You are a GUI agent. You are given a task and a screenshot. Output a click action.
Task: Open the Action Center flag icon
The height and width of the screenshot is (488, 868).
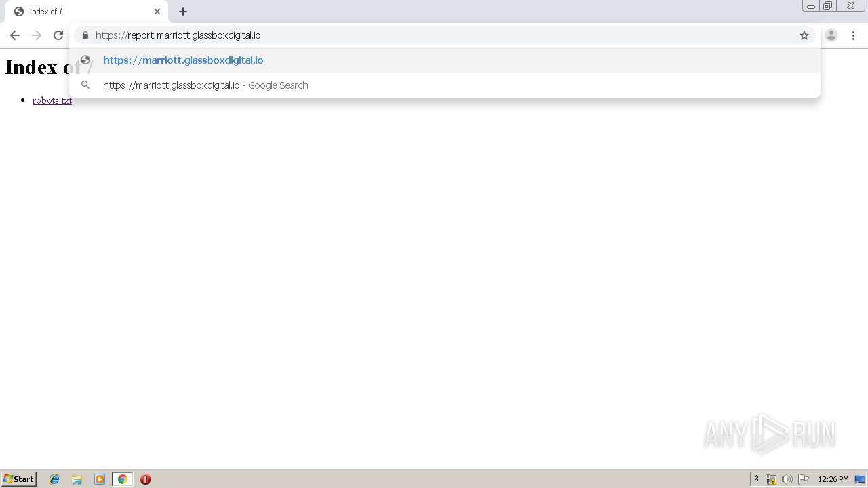(804, 479)
